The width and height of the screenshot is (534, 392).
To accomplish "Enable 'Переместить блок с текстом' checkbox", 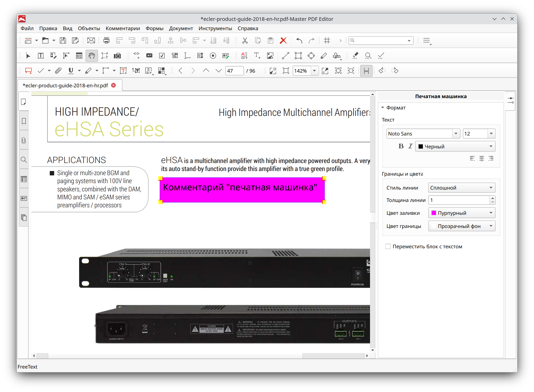I will (x=388, y=246).
